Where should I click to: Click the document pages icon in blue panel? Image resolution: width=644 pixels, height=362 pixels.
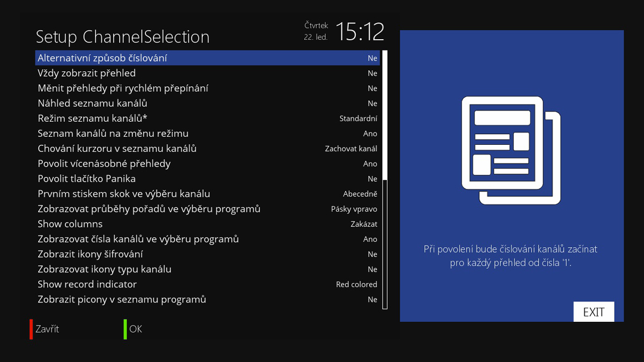point(511,150)
